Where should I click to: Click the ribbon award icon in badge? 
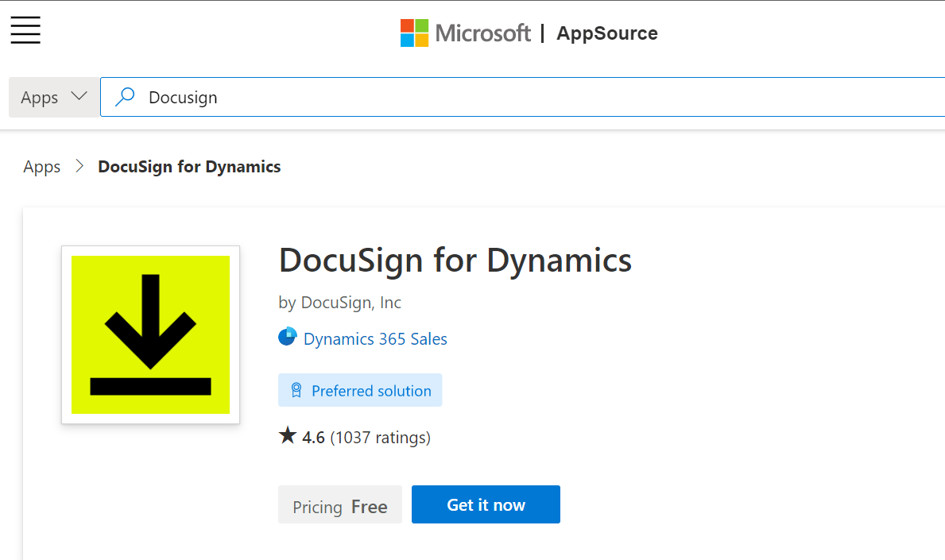pos(296,390)
